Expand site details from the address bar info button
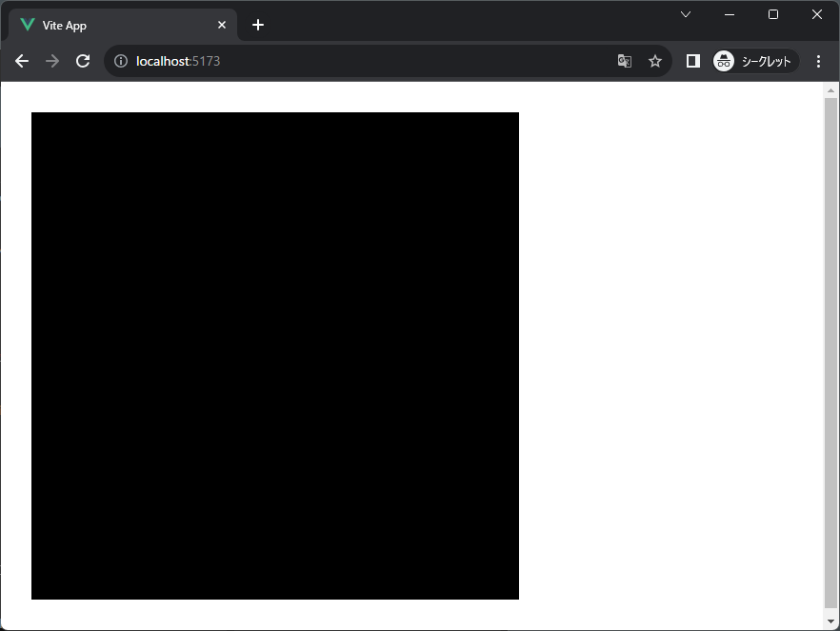Viewport: 840px width, 631px height. [120, 60]
